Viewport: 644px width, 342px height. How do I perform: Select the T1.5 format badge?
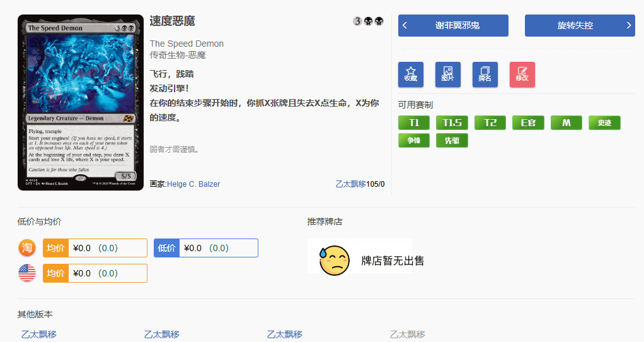pyautogui.click(x=452, y=122)
